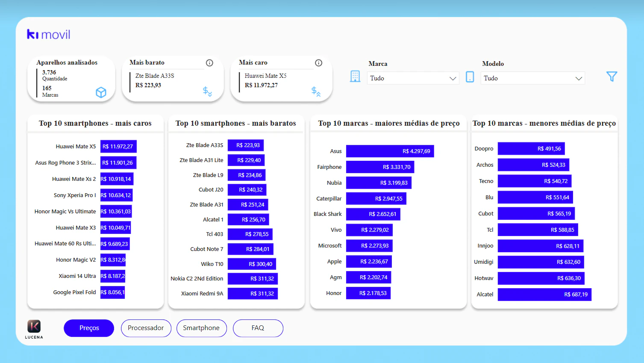Screen dimensions: 644x363
Task: Click the R$ 223,93 cheapest price value
Action: point(148,85)
